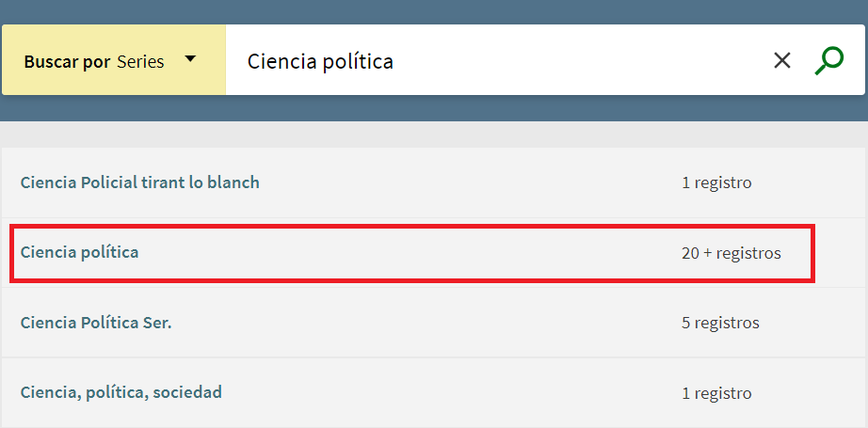Open the "Ciencia Policial tirant lo blanch" series

click(139, 182)
